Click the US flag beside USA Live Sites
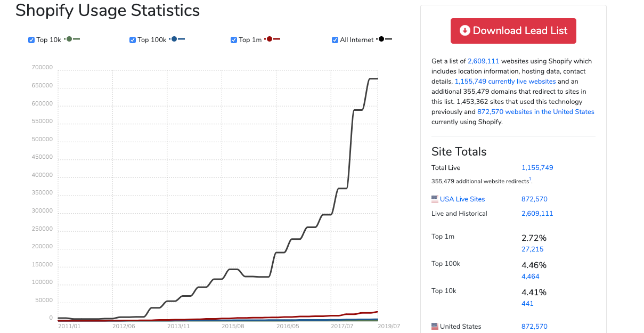Viewport: 644px width, 333px height. (x=434, y=199)
